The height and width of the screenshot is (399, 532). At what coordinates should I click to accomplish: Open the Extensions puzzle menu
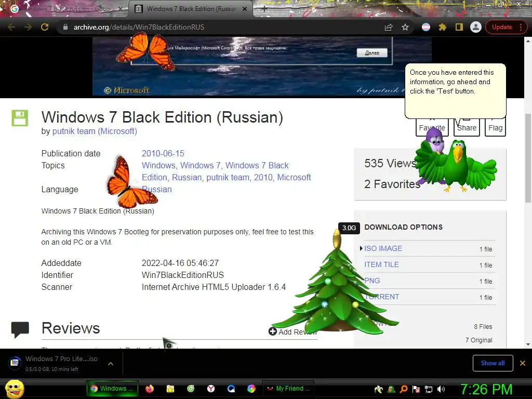(x=443, y=27)
